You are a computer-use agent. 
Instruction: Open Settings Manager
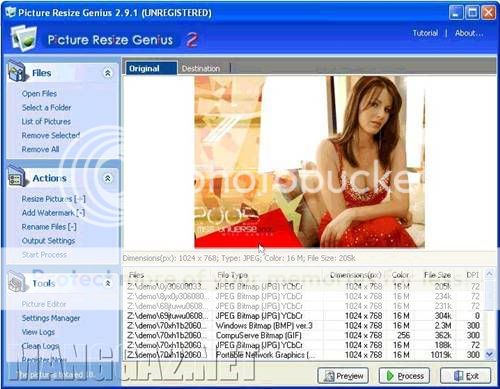[x=51, y=318]
